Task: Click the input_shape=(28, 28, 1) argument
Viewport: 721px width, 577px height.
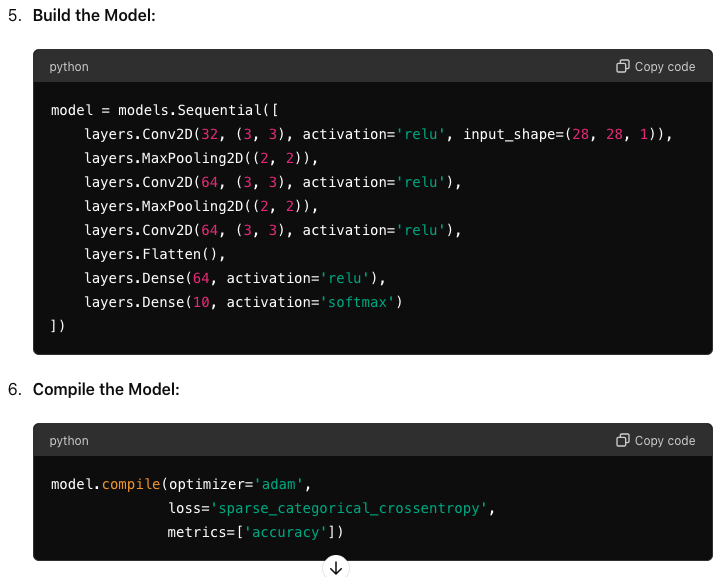Action: (564, 134)
